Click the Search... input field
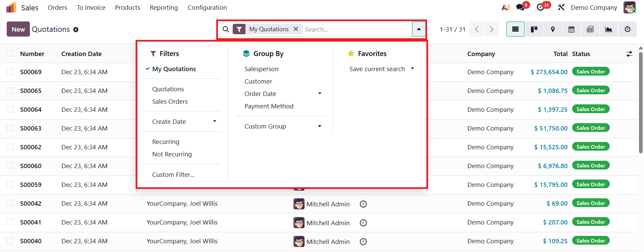644x252 pixels. pyautogui.click(x=358, y=29)
